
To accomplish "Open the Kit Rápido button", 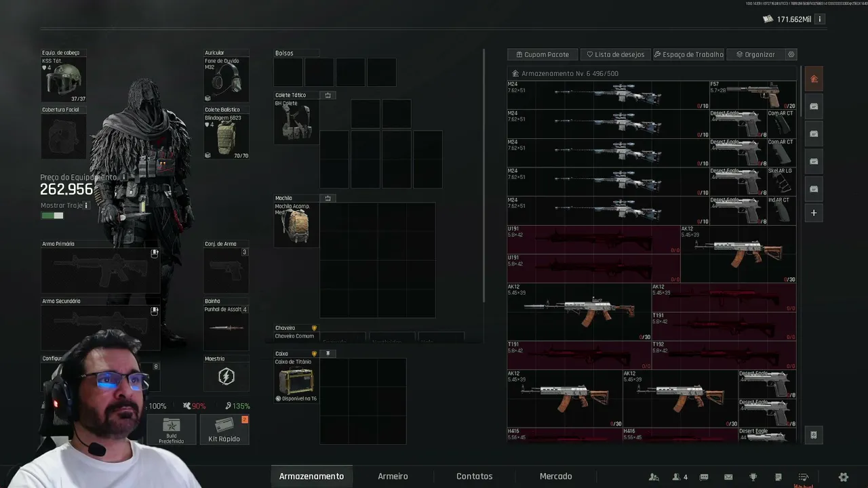I will [224, 430].
